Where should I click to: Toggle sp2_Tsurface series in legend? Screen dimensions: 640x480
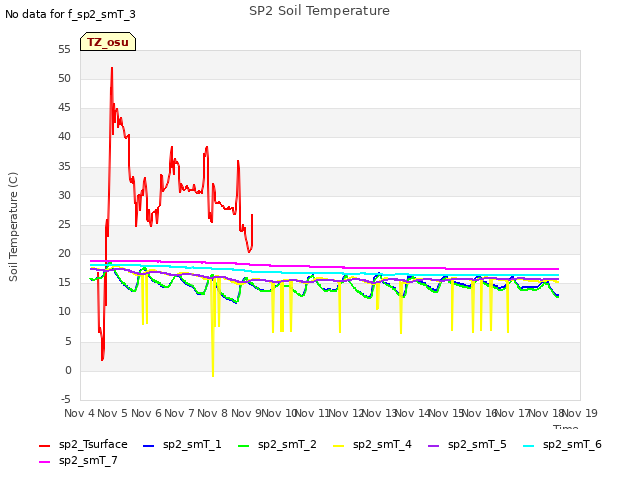pyautogui.click(x=83, y=444)
